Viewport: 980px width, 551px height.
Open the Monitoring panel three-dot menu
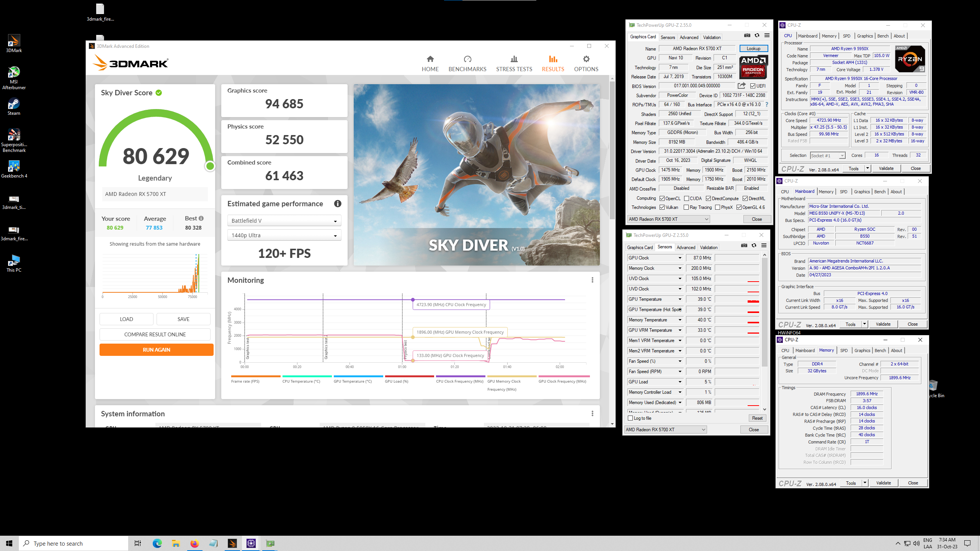point(592,280)
